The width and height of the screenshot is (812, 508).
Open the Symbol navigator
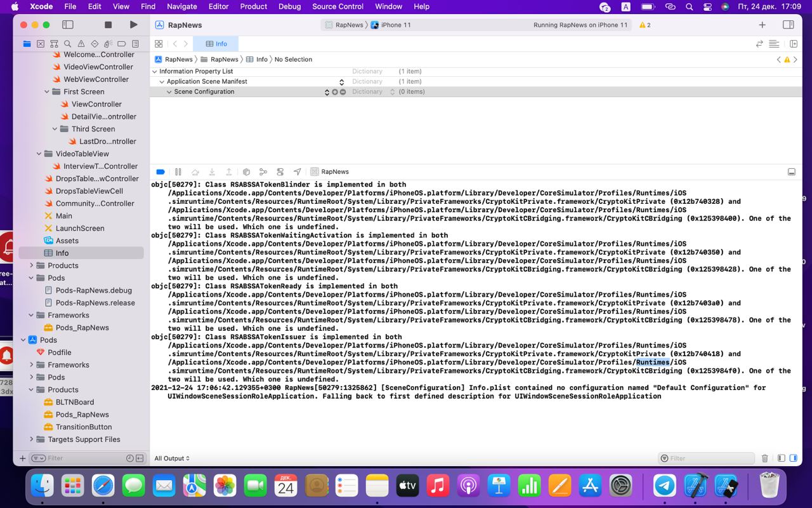(54, 44)
